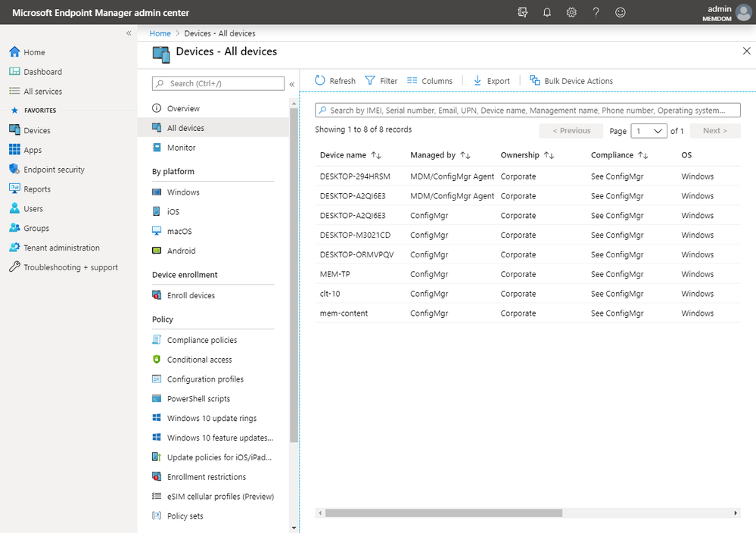Sort by Managed by column arrows

click(465, 155)
